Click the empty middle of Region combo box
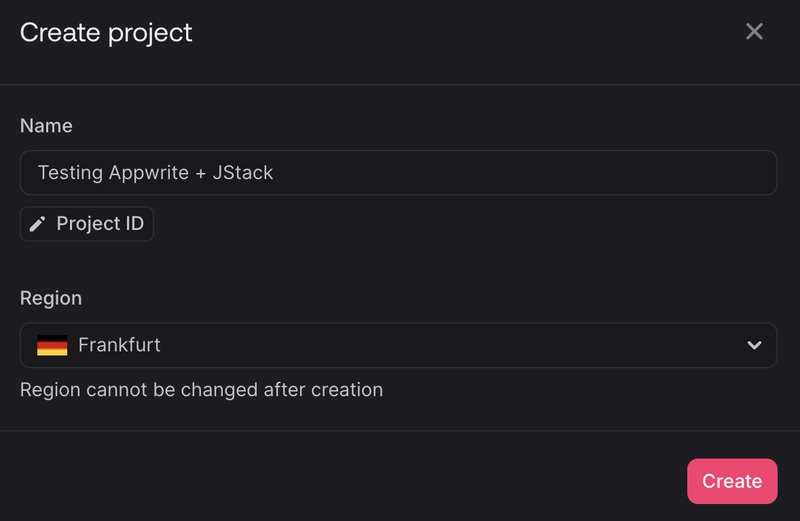The width and height of the screenshot is (800, 521). (450, 345)
